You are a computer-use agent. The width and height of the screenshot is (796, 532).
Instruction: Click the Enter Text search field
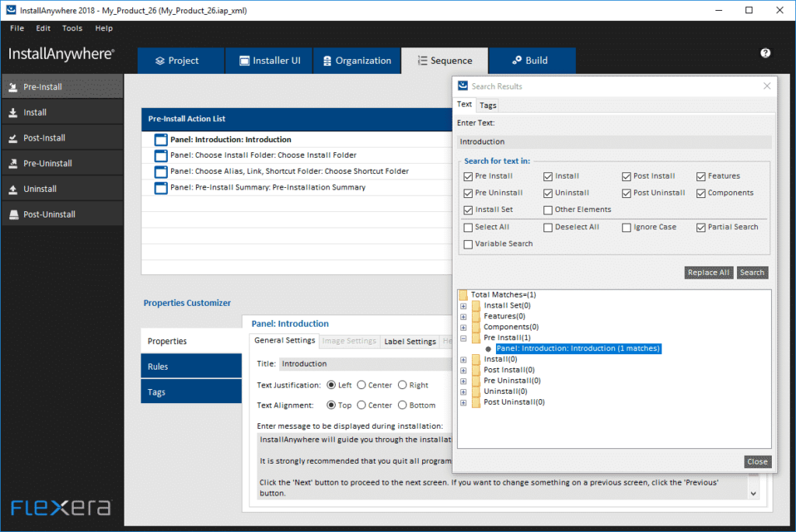[613, 142]
